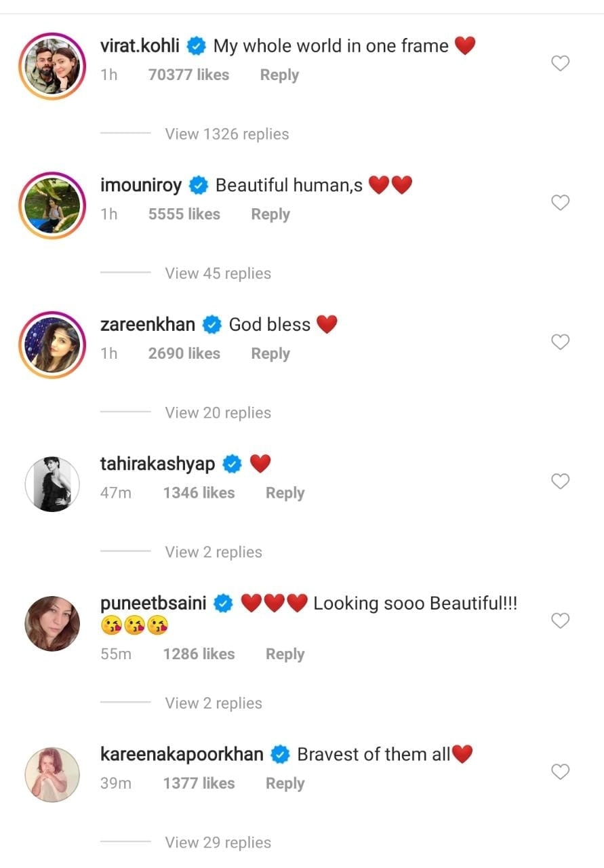This screenshot has height=868, width=604.
Task: Heart tahirakashyap's comment
Action: point(560,481)
